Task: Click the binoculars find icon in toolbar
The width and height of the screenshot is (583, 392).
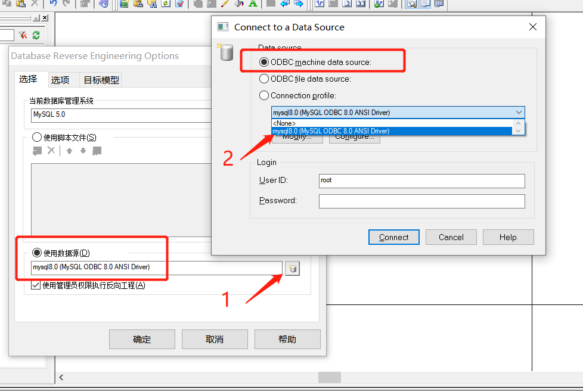Action: pos(152,4)
